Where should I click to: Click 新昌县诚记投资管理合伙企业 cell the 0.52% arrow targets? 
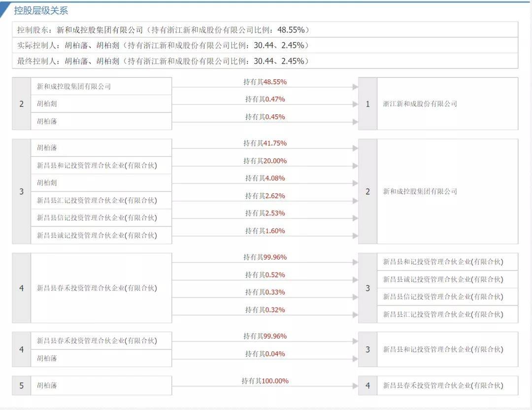(x=447, y=279)
